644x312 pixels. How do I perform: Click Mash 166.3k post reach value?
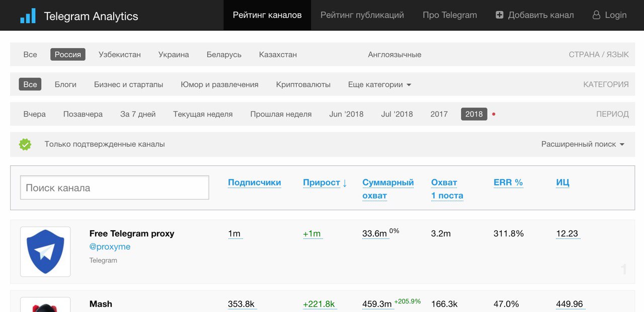[444, 304]
